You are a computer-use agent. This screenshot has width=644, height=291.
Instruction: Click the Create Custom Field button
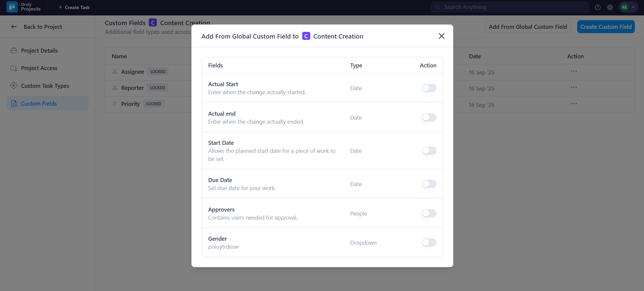606,27
